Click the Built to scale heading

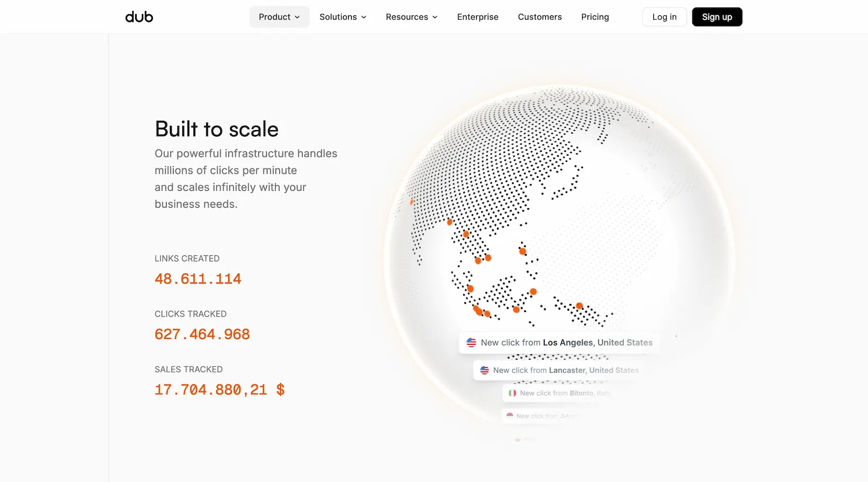(216, 130)
